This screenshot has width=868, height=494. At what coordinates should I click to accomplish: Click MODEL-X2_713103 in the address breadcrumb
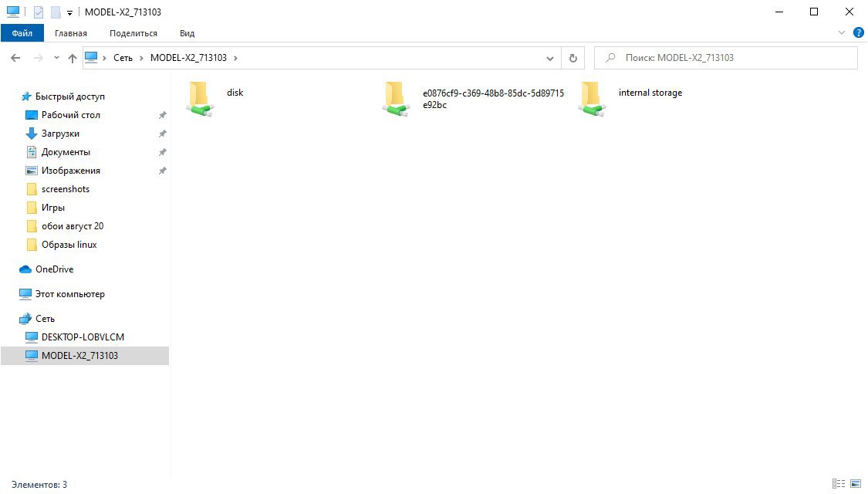(x=189, y=58)
